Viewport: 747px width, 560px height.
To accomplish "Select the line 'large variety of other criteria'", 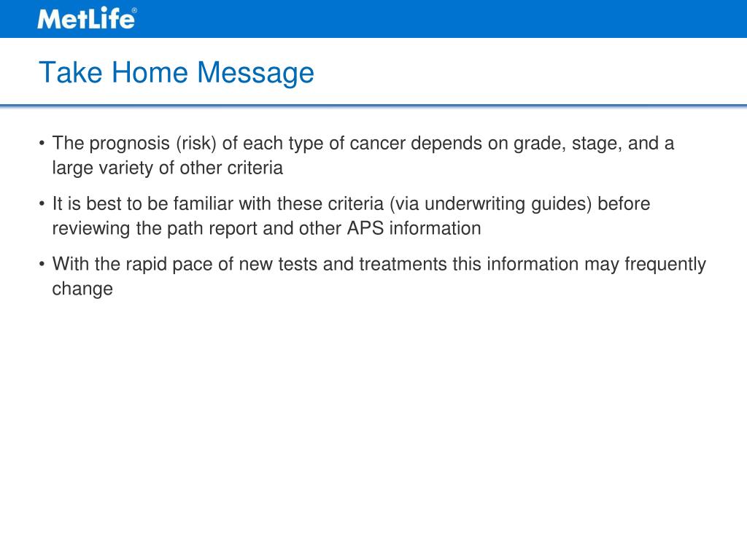I will (x=168, y=168).
